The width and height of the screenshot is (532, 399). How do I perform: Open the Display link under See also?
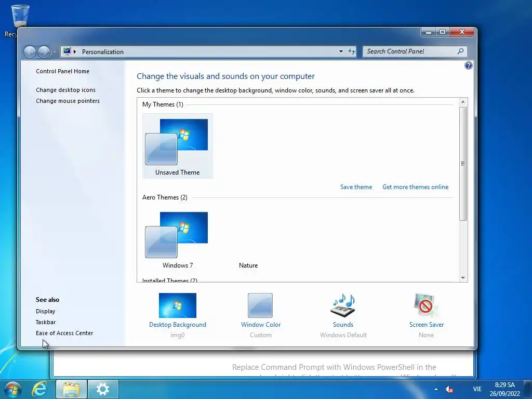46,311
